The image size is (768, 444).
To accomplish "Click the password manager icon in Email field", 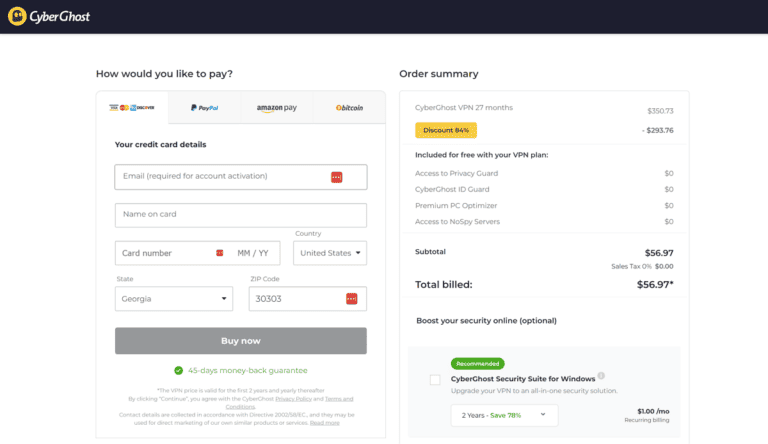I will (x=336, y=177).
